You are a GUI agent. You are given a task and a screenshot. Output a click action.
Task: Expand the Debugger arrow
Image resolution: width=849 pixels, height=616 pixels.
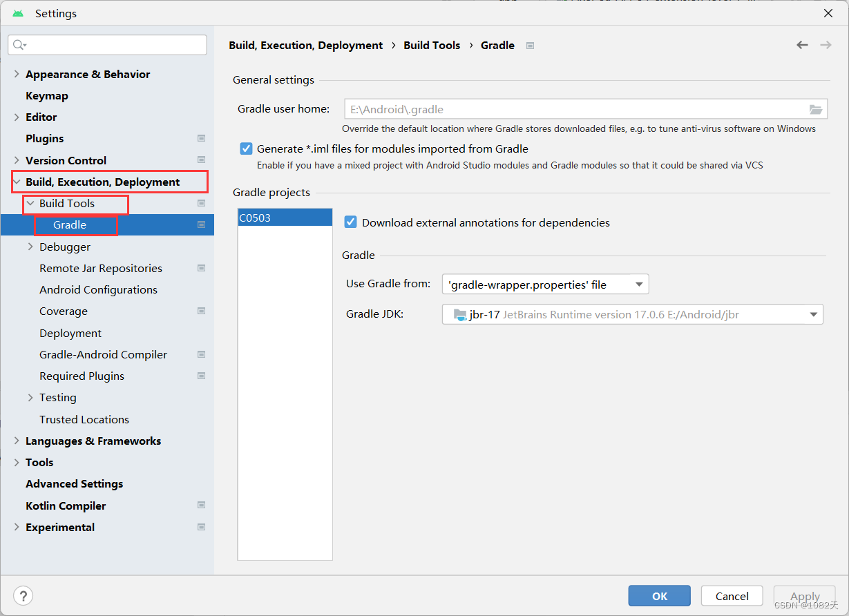30,247
